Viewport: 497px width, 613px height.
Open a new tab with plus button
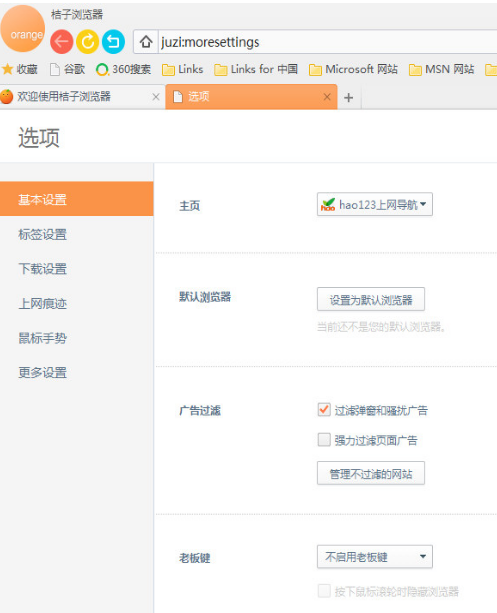coord(348,97)
